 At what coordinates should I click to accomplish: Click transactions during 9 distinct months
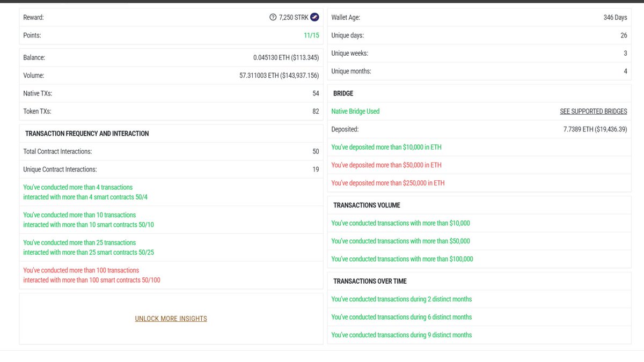pyautogui.click(x=401, y=335)
